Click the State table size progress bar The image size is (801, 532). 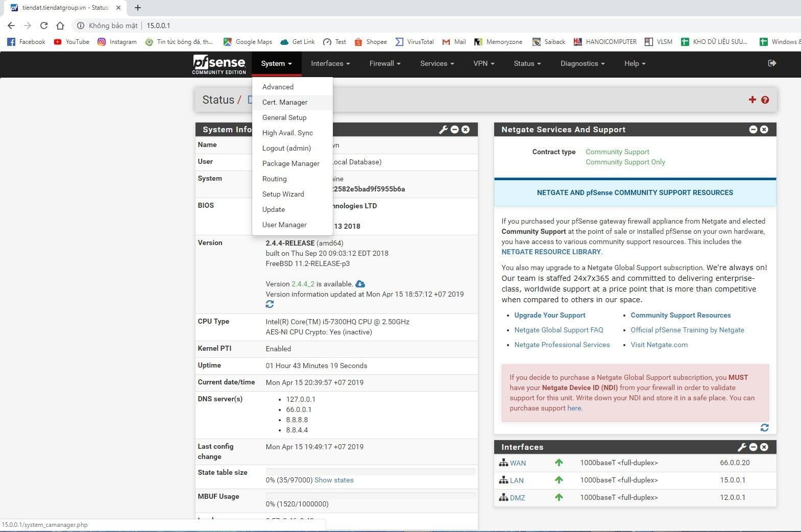pos(370,472)
